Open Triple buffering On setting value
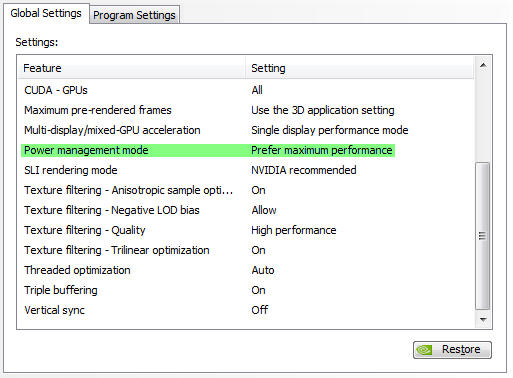The height and width of the screenshot is (378, 513). pos(258,290)
